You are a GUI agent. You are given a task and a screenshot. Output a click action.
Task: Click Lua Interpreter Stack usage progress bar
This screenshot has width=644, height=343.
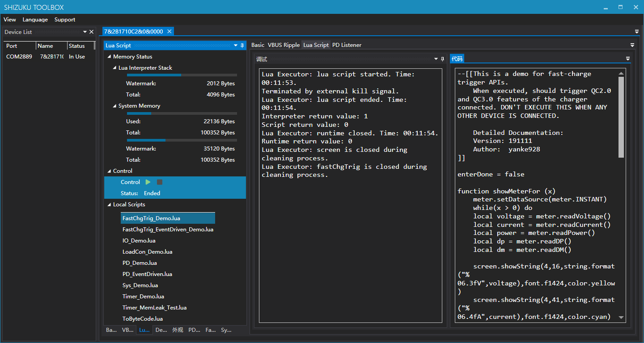(182, 75)
